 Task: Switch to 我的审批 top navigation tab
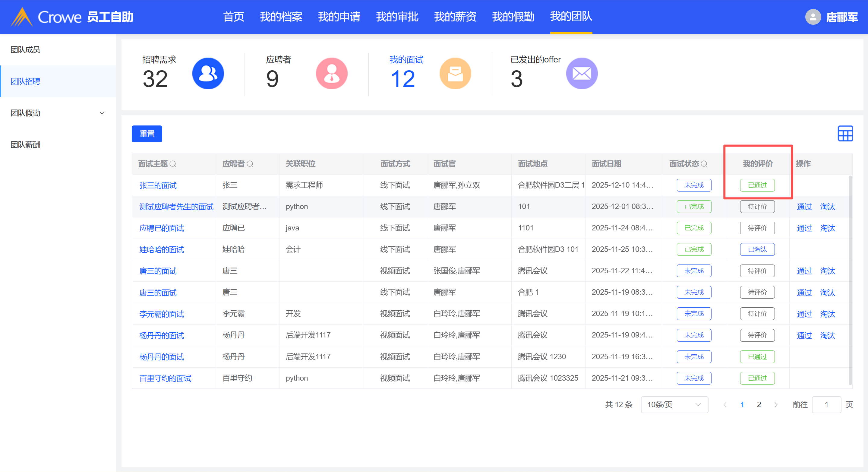pyautogui.click(x=397, y=17)
